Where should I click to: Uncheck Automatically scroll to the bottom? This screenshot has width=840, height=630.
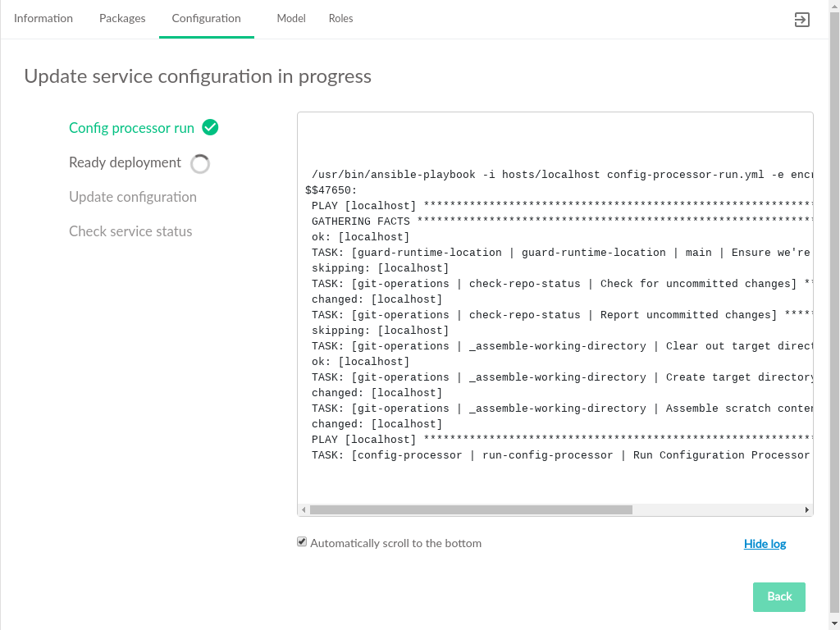302,542
